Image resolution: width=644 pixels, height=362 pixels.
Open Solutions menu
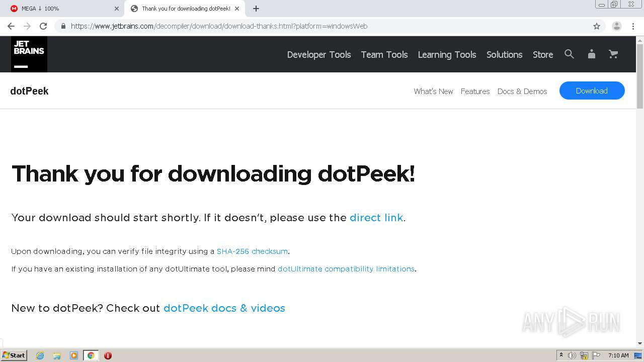504,54
